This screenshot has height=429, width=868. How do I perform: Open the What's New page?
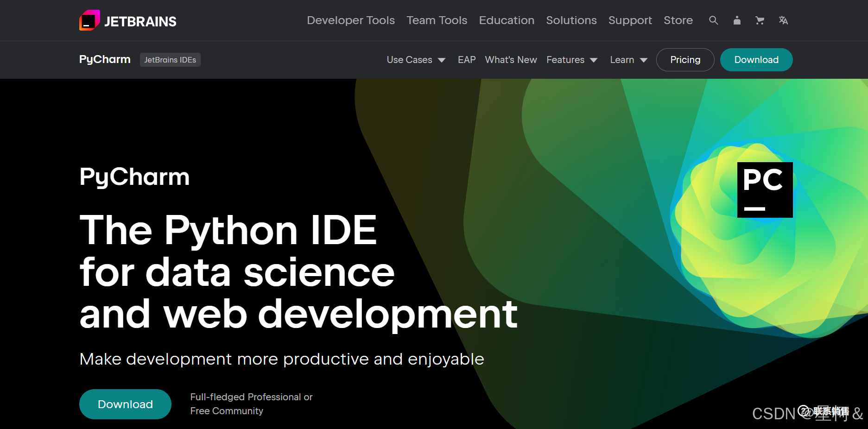[511, 60]
